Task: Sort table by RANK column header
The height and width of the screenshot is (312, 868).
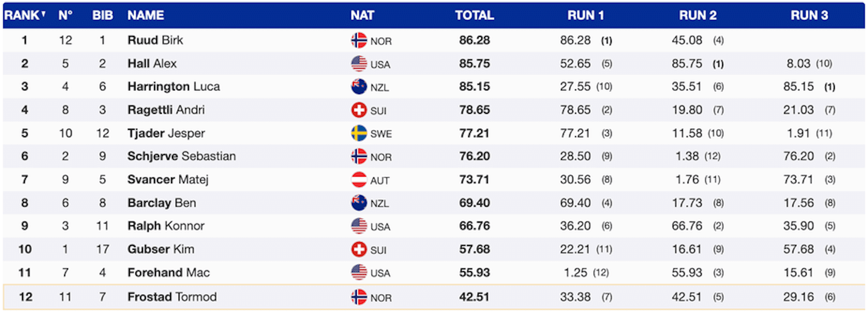Action: 25,15
